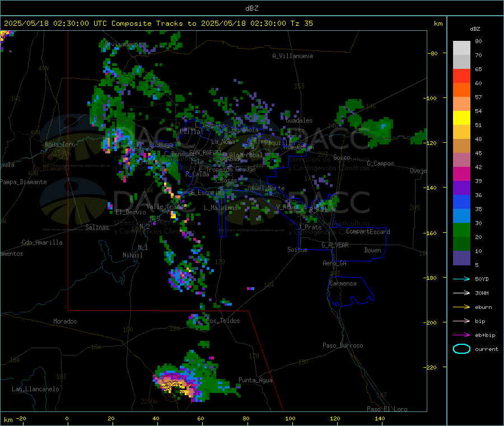This screenshot has width=504, height=426.
Task: Click the 'Paso_Barroso' map label
Action: (343, 345)
